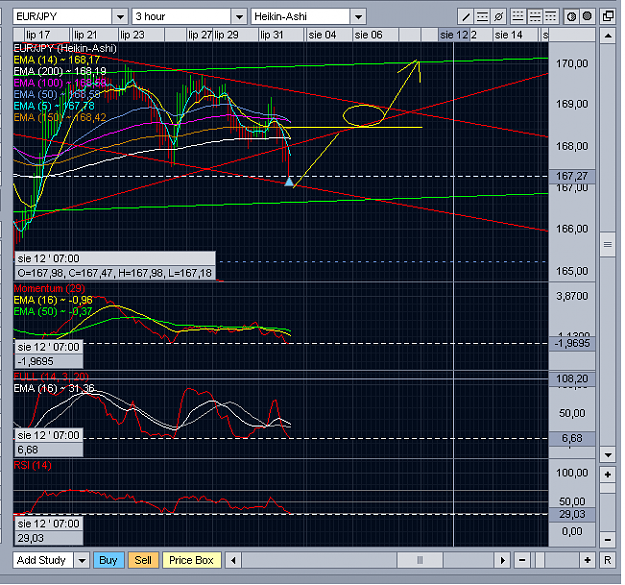625x585 pixels.
Task: Click the 170,00 price axis label
Action: pyautogui.click(x=572, y=64)
